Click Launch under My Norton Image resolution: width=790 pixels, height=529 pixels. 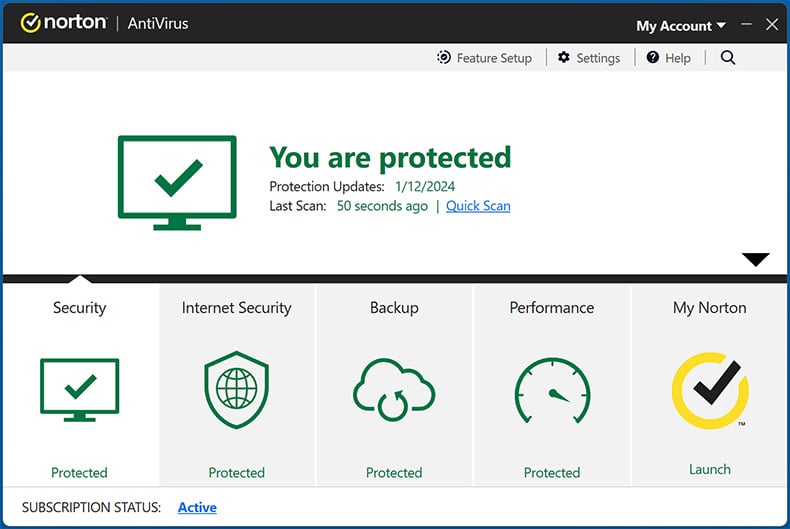[709, 469]
